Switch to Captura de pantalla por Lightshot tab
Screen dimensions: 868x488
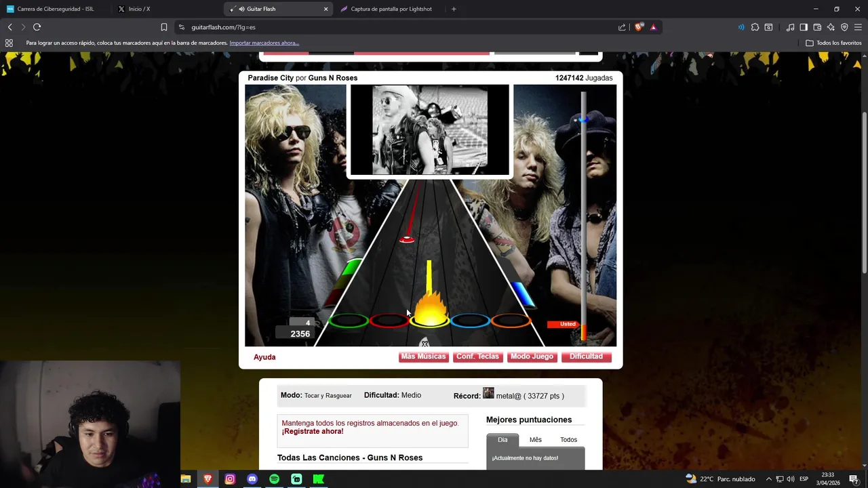[391, 9]
